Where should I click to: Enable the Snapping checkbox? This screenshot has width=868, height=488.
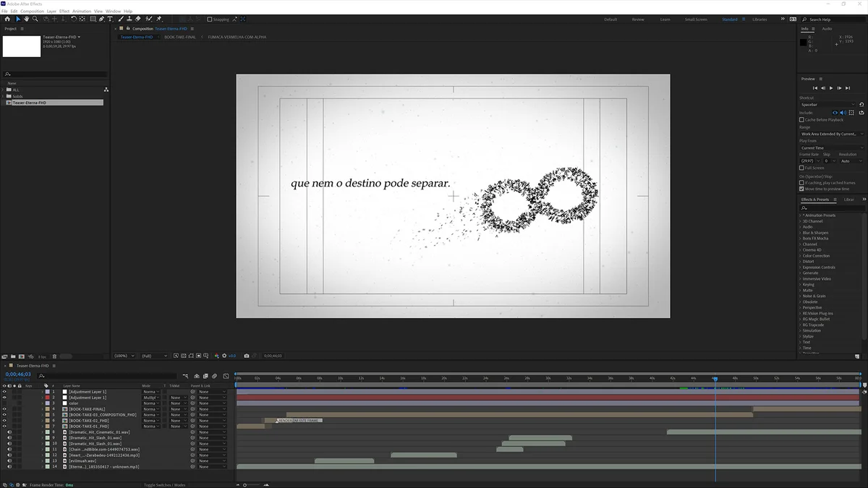click(210, 20)
